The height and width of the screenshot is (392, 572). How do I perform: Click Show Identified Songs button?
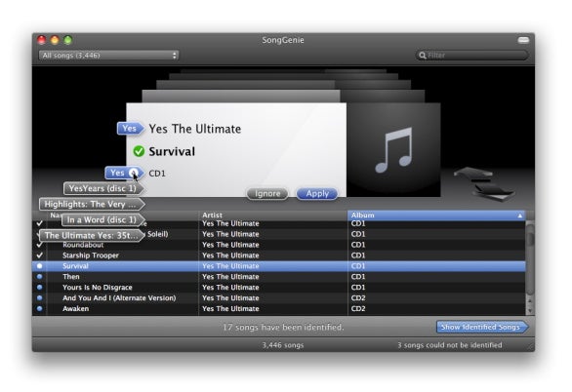click(x=481, y=327)
